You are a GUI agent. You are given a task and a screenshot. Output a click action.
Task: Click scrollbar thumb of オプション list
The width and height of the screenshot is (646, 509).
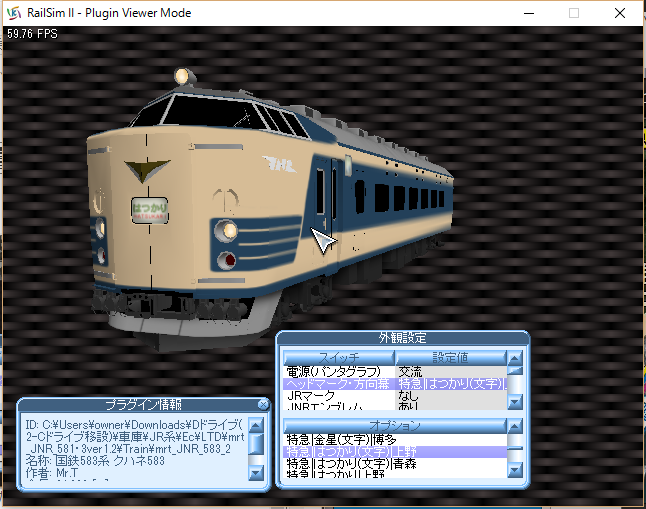515,448
